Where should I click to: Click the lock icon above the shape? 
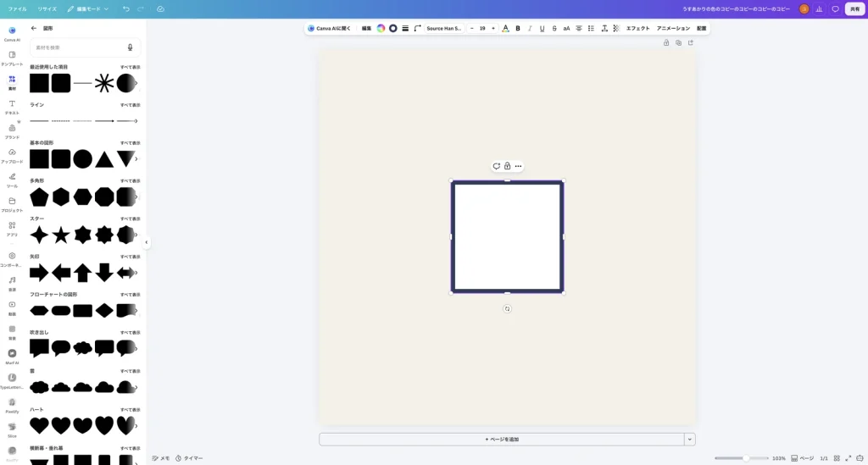(x=507, y=166)
